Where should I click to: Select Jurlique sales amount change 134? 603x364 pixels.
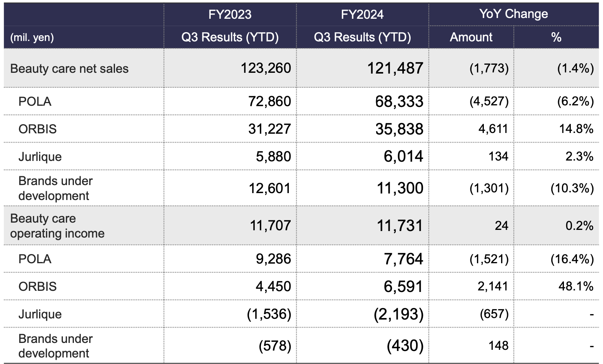(498, 156)
